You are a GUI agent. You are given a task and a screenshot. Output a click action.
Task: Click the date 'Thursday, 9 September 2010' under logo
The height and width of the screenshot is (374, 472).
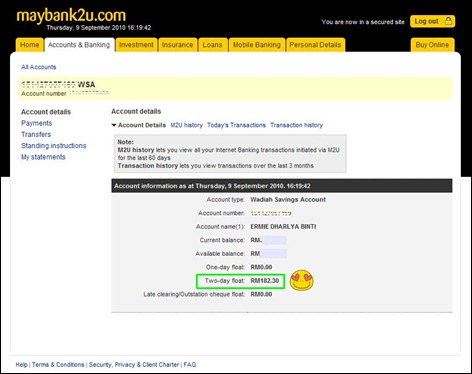pyautogui.click(x=86, y=28)
